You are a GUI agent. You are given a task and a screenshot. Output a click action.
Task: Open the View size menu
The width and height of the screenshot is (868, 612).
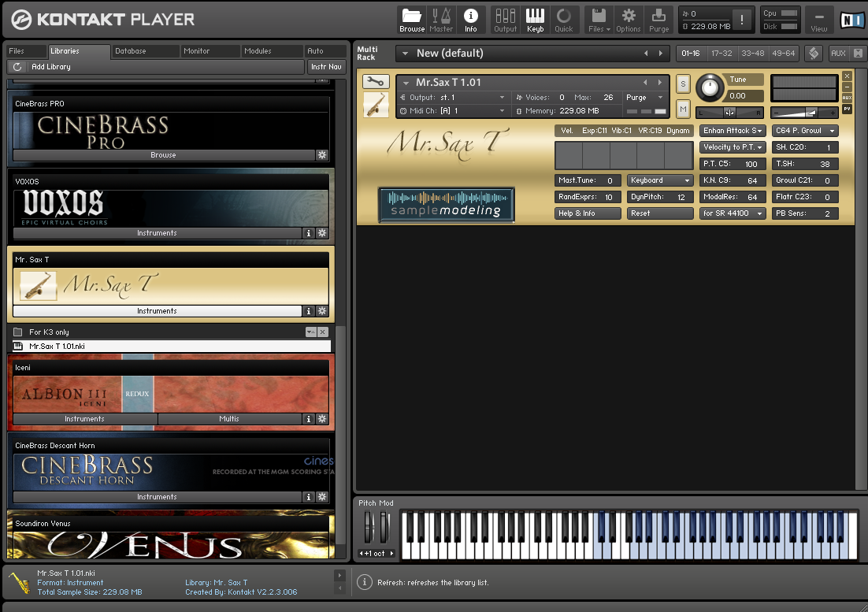pyautogui.click(x=819, y=20)
